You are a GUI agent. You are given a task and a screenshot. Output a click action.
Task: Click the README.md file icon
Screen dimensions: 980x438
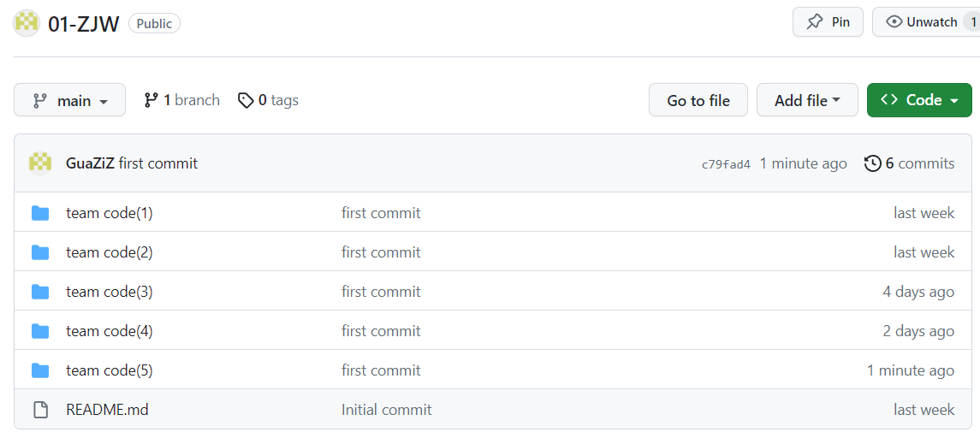[x=40, y=410]
